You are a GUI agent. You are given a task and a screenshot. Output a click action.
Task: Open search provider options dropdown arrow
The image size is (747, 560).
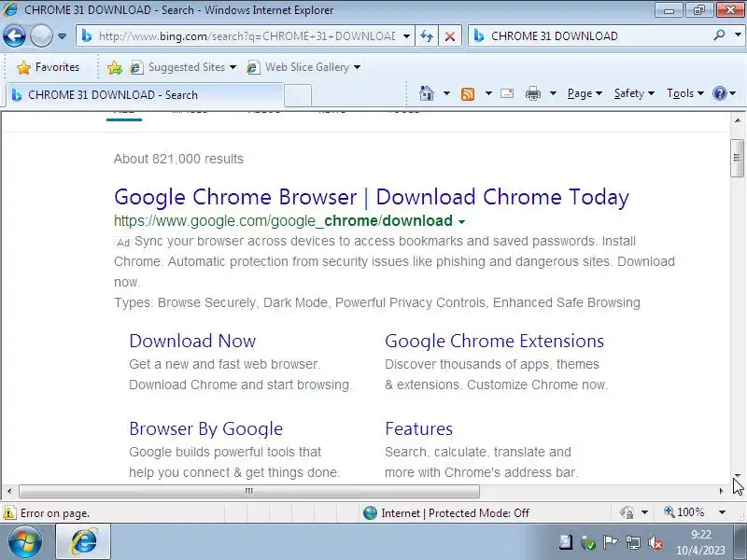pos(738,35)
